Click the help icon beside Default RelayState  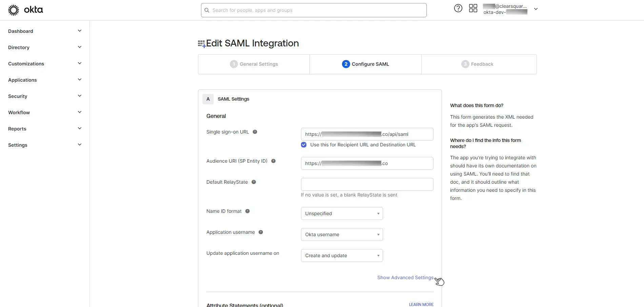pyautogui.click(x=254, y=182)
